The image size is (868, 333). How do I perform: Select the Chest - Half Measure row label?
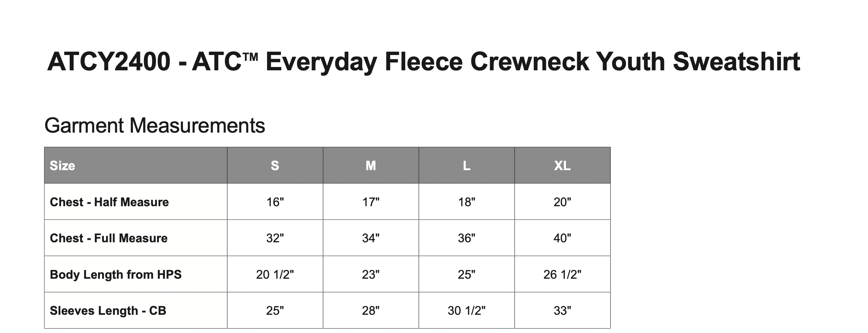point(109,202)
